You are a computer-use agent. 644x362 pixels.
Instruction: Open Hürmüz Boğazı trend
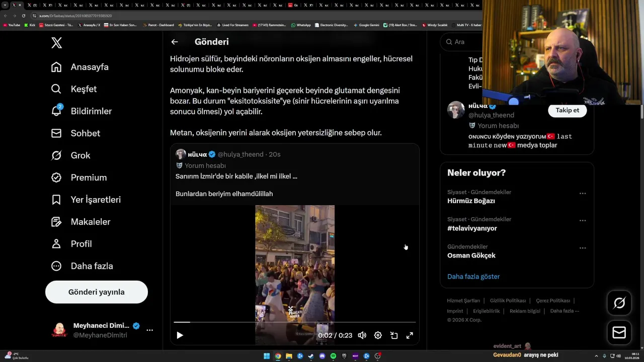(x=471, y=201)
